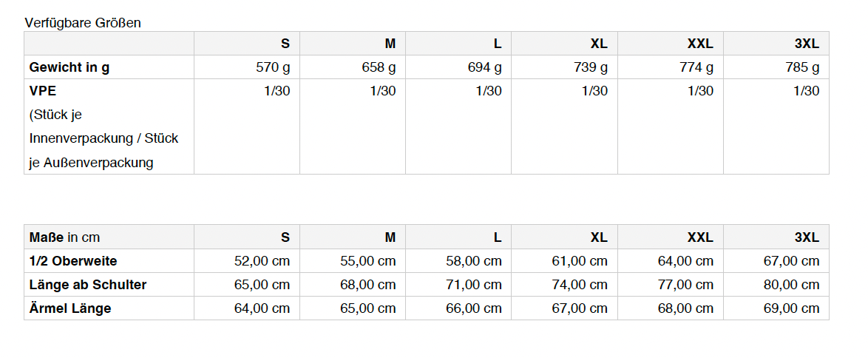Click the 69,00 cm sleeve length cell
The height and width of the screenshot is (358, 868).
tap(791, 308)
